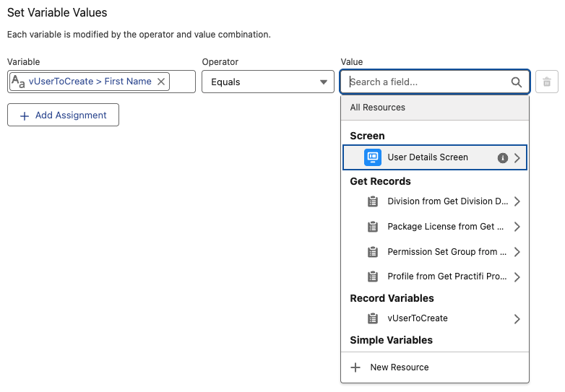This screenshot has width=565, height=392.
Task: Delete assignment row using trash icon
Action: 546,82
